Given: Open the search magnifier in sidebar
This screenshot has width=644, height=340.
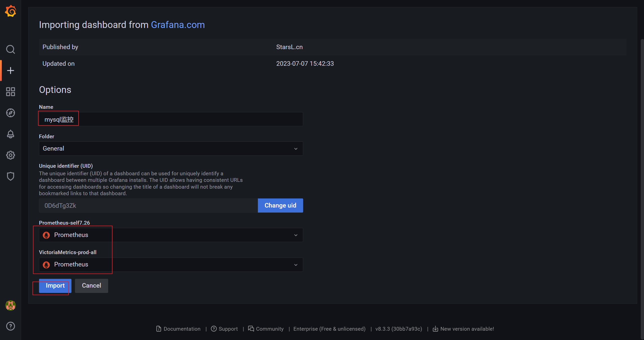Looking at the screenshot, I should [x=10, y=49].
